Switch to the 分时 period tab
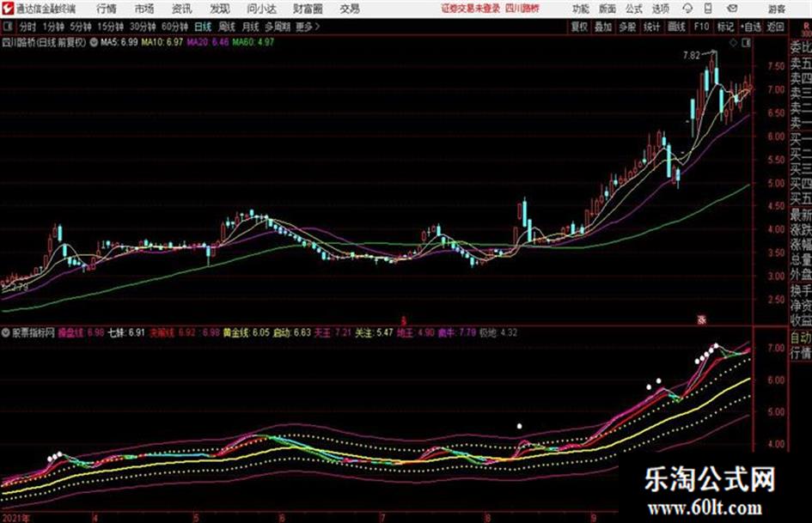This screenshot has height=523, width=812. click(27, 27)
